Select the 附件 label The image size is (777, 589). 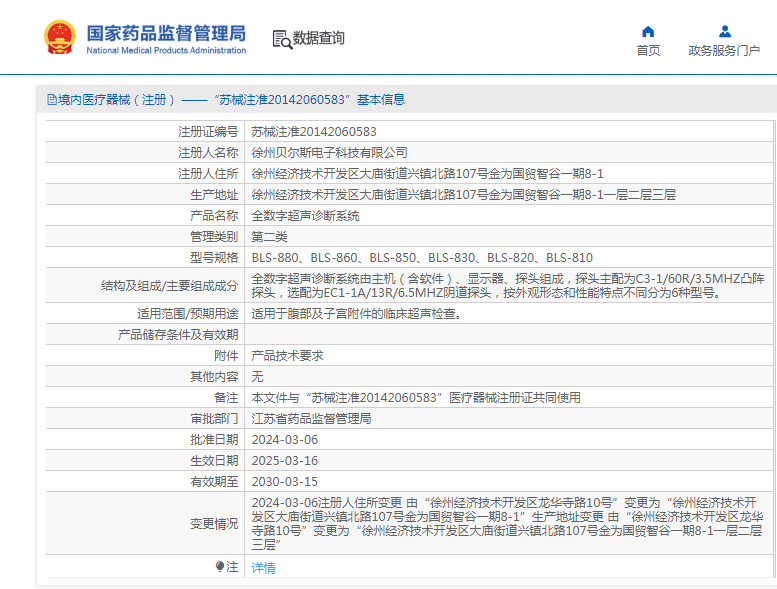(x=226, y=356)
